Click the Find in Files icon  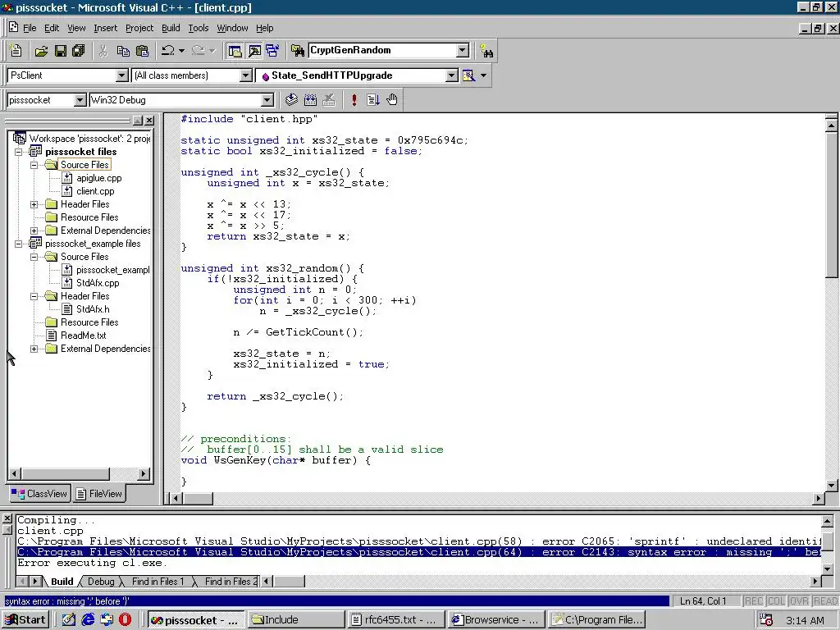[x=297, y=50]
